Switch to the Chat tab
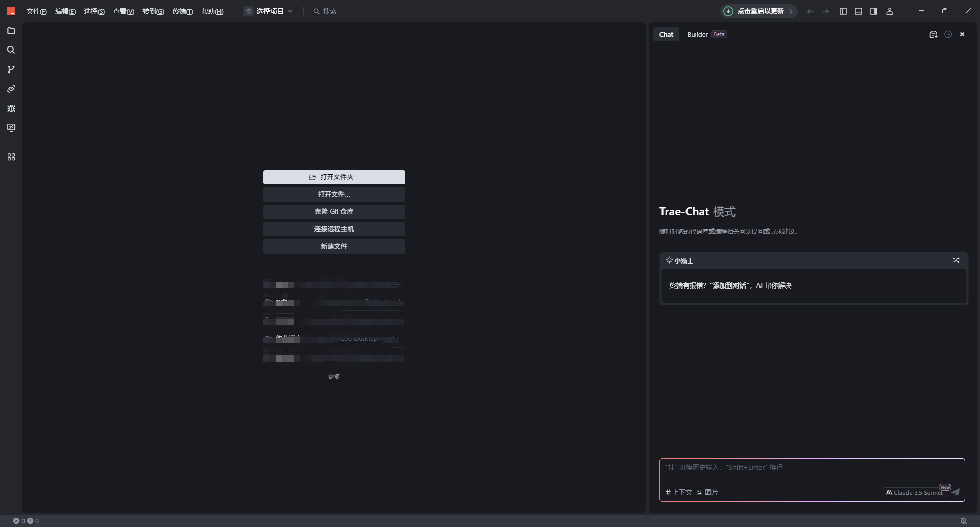 coord(666,34)
